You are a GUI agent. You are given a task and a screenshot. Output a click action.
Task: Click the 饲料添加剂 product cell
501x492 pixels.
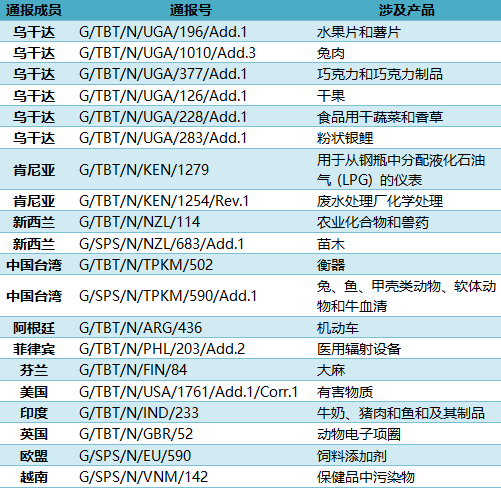pyautogui.click(x=352, y=456)
